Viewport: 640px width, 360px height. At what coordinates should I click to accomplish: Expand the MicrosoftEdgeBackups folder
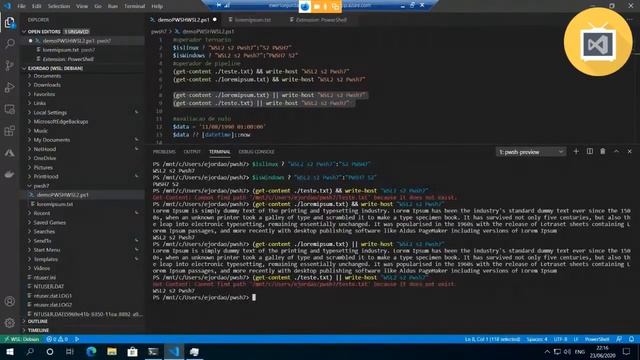point(60,122)
